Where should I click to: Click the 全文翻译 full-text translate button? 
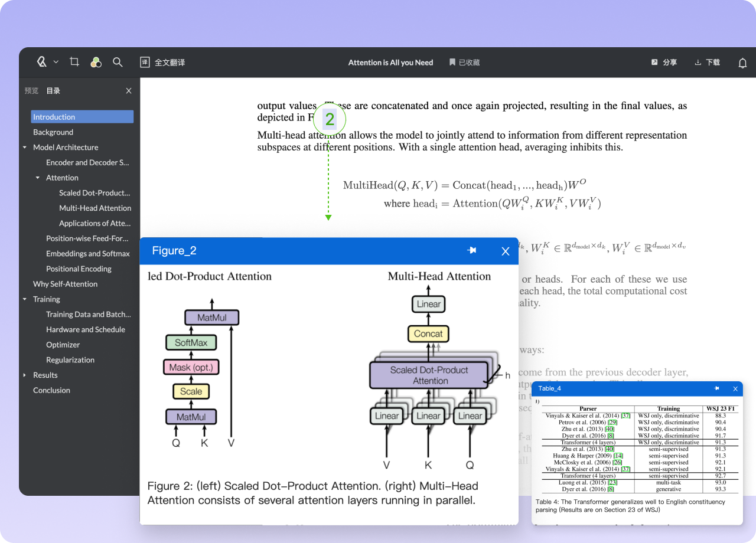(x=162, y=63)
